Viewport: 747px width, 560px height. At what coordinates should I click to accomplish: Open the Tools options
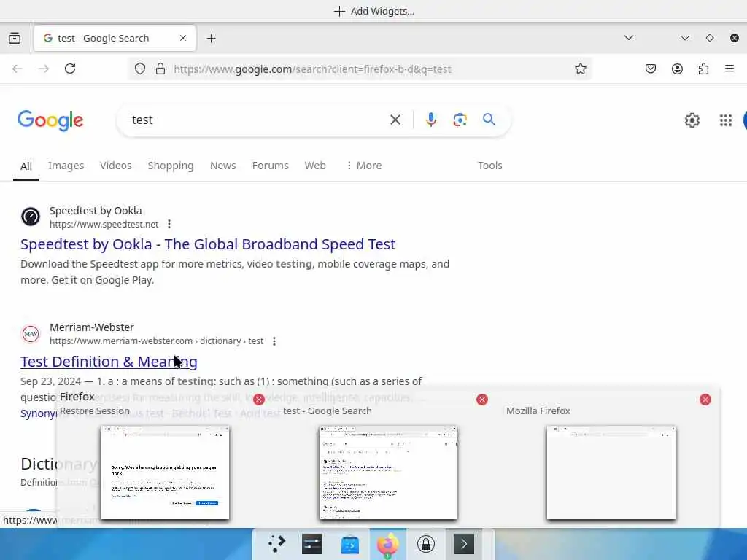coord(490,166)
